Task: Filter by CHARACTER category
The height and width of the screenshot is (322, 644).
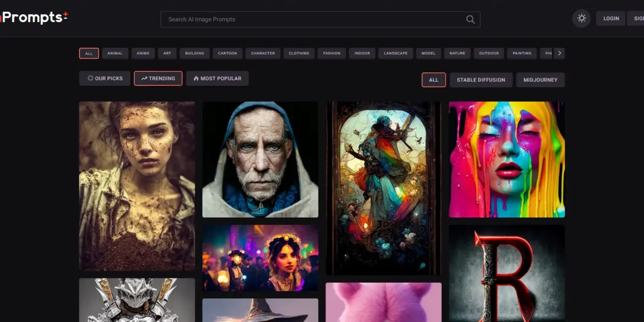Action: point(263,54)
